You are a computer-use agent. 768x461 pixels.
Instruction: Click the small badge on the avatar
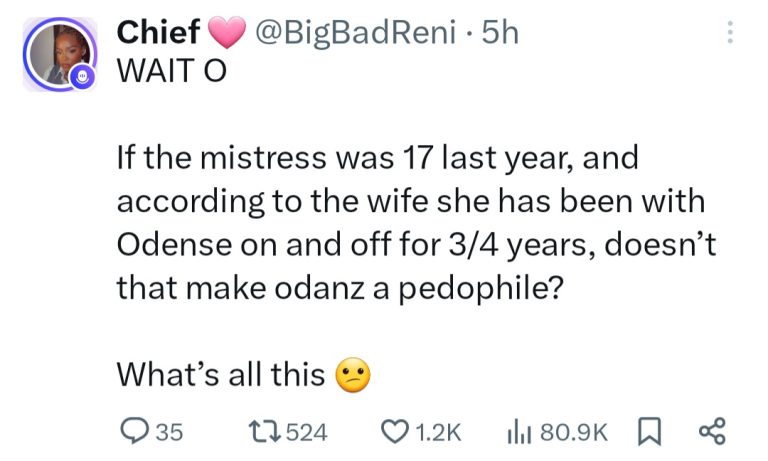86,76
